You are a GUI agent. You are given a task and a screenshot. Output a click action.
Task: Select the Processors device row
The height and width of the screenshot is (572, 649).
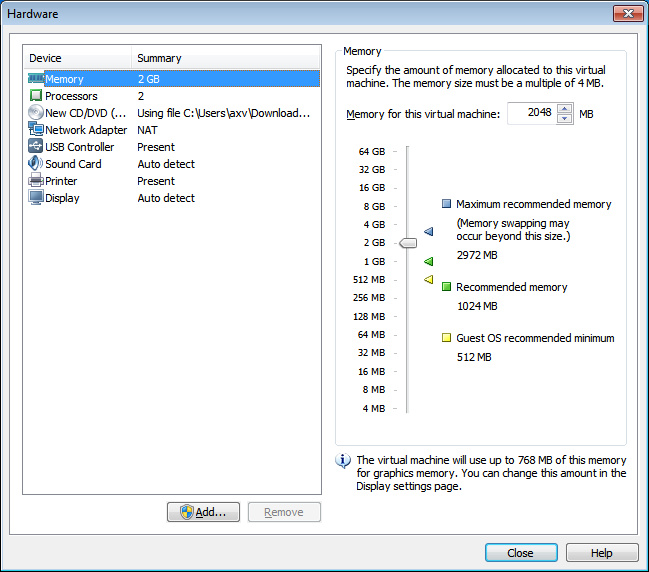[172, 96]
